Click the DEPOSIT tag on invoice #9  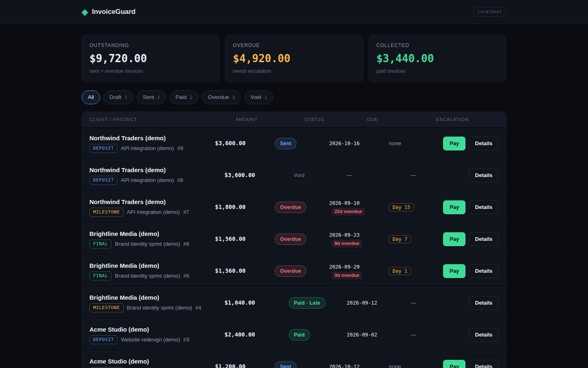pyautogui.click(x=103, y=148)
